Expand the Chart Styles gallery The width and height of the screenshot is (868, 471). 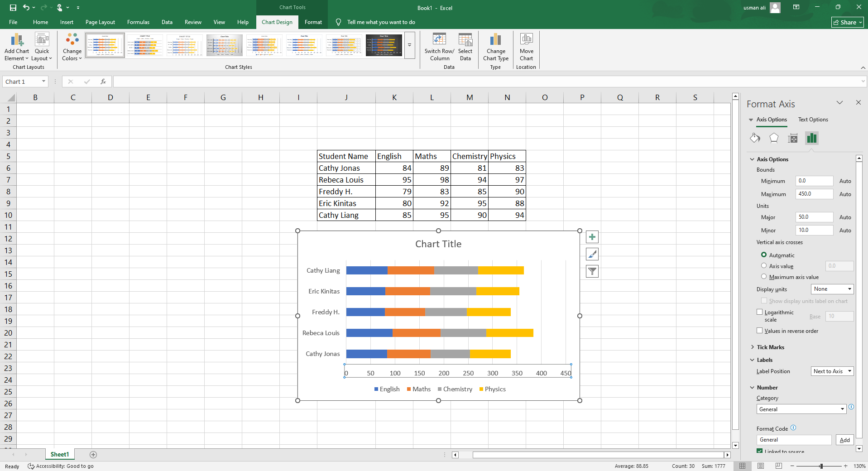(409, 45)
